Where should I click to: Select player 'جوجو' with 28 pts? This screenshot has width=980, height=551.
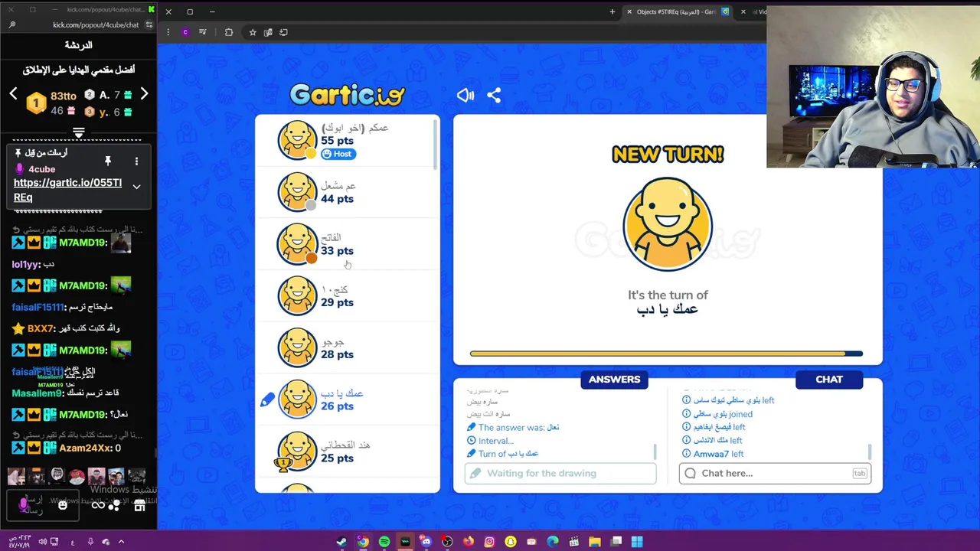(x=347, y=348)
